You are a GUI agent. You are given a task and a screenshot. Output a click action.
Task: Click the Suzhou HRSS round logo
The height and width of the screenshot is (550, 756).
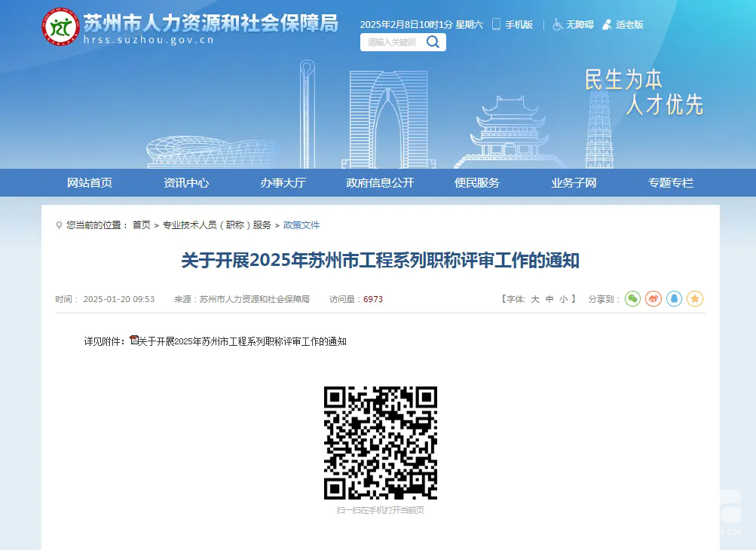[x=61, y=27]
